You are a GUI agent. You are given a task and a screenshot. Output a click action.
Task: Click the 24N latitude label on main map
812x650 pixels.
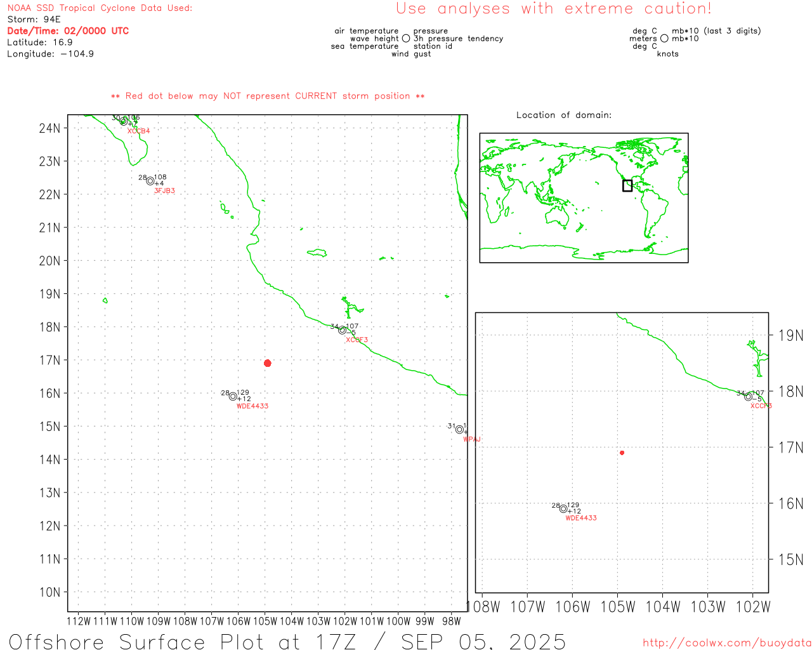click(49, 128)
